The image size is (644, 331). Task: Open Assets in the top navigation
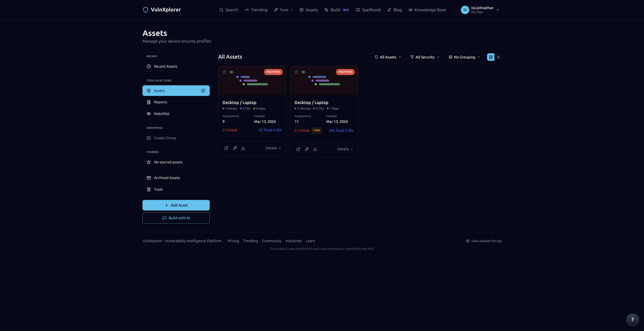(x=309, y=10)
